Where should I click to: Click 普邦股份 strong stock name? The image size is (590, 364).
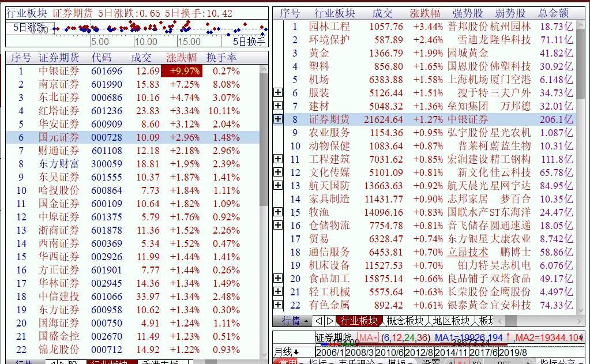468,27
